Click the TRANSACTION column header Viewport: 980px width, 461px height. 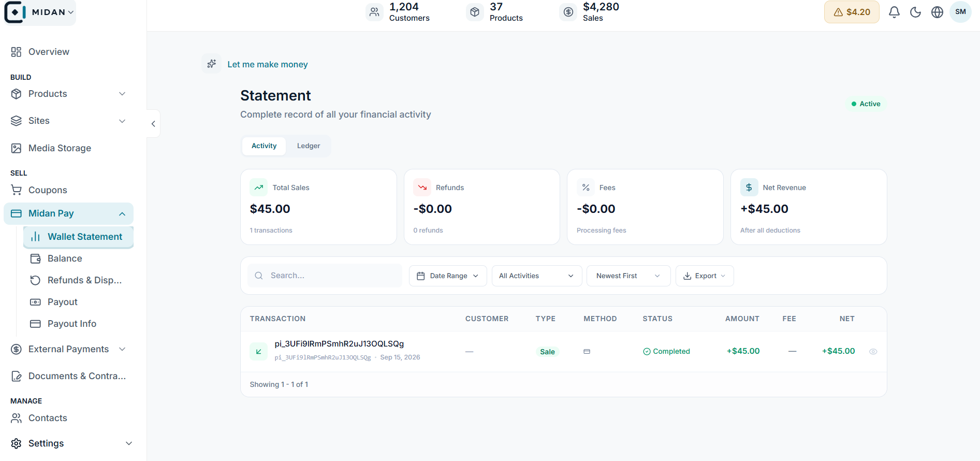277,319
